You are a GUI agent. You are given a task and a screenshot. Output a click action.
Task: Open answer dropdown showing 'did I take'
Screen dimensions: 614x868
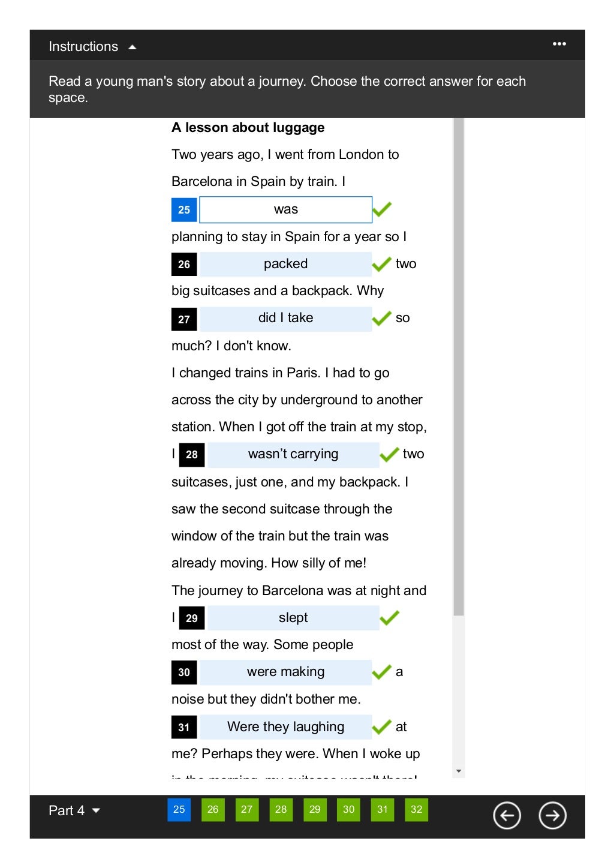click(x=285, y=319)
